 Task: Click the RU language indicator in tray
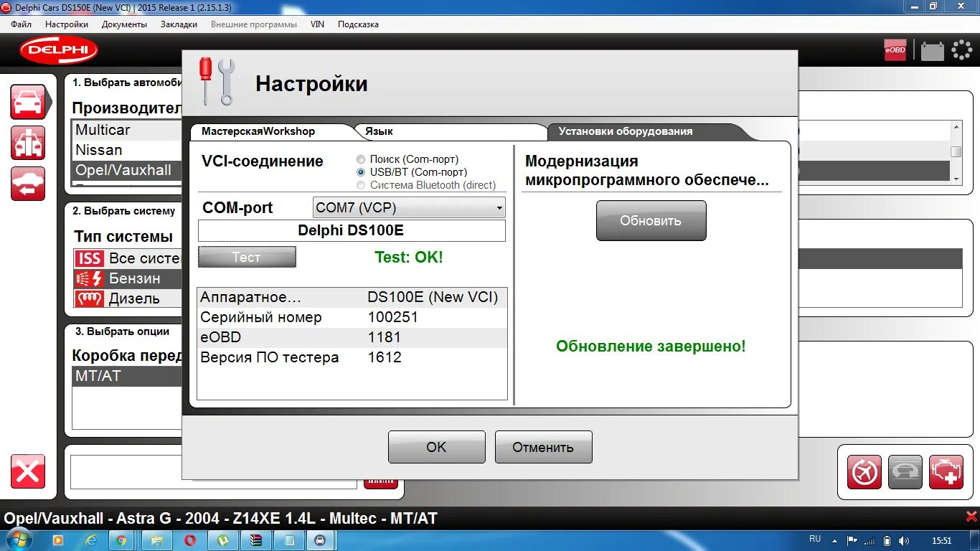[815, 539]
